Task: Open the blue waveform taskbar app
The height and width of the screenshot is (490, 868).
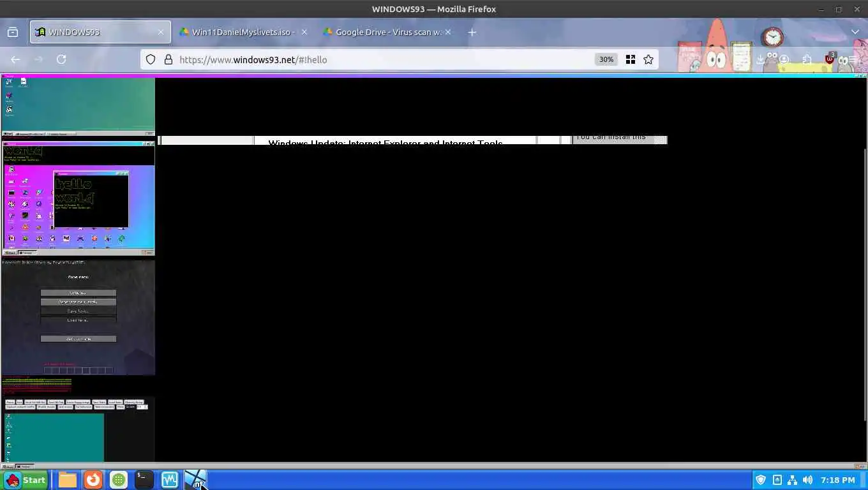Action: click(x=170, y=480)
